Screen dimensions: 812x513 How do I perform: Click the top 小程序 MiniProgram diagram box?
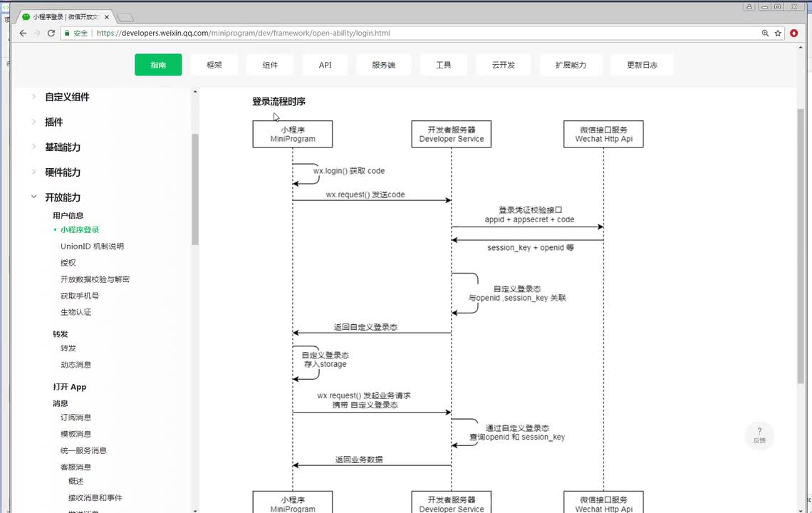click(293, 134)
